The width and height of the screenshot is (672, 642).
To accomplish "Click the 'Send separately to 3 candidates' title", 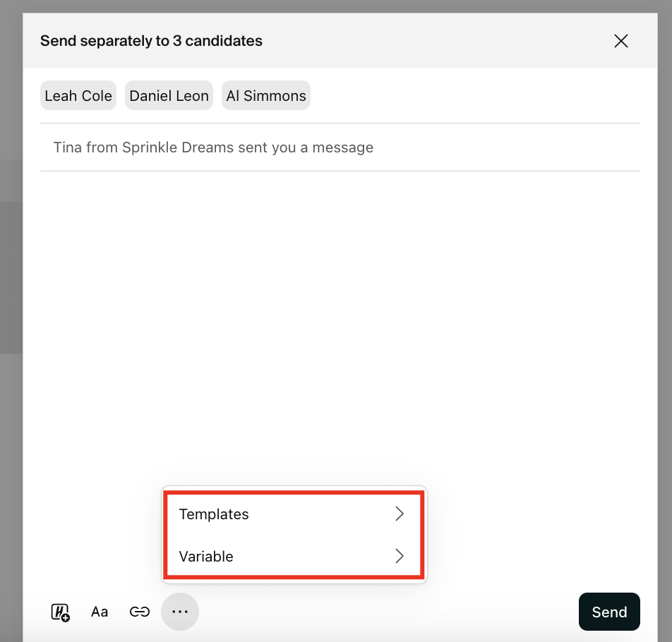I will (151, 41).
